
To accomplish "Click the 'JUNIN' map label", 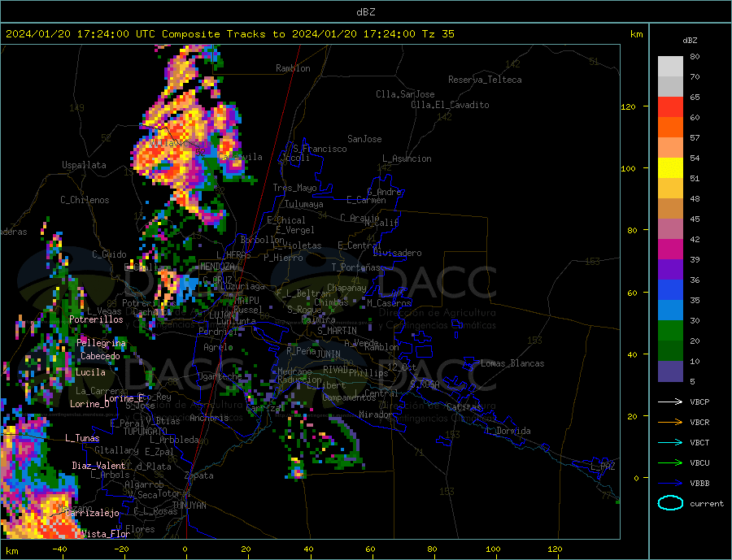I will 329,354.
